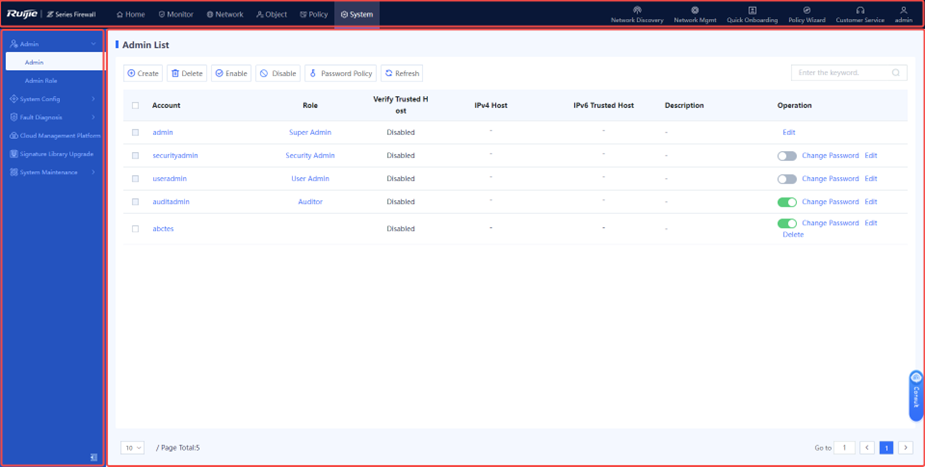Open the Consult floating widget
Screen dimensions: 925x467
coord(916,396)
